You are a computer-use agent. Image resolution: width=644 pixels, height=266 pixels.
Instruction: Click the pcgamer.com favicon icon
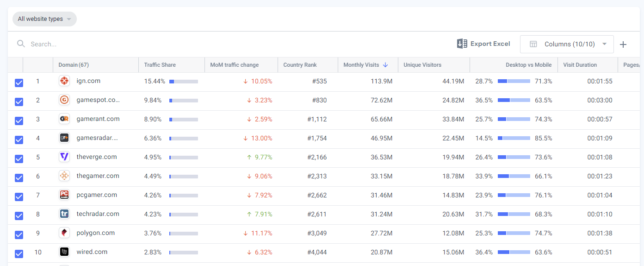[64, 195]
